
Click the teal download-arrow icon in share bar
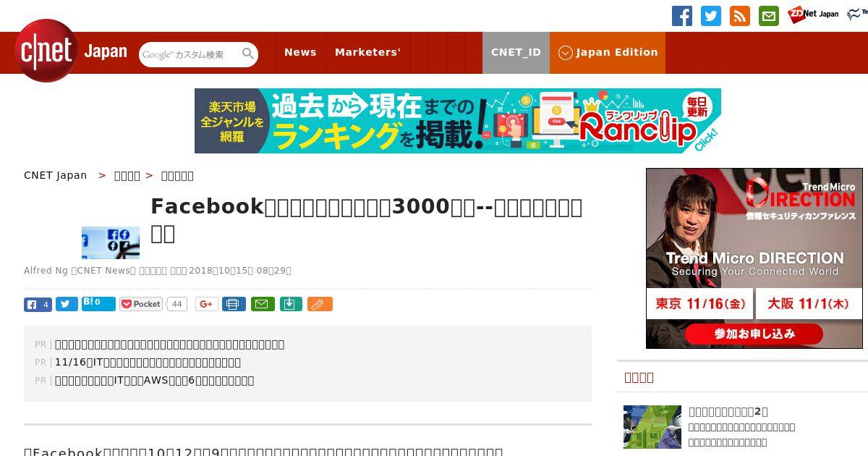point(290,304)
